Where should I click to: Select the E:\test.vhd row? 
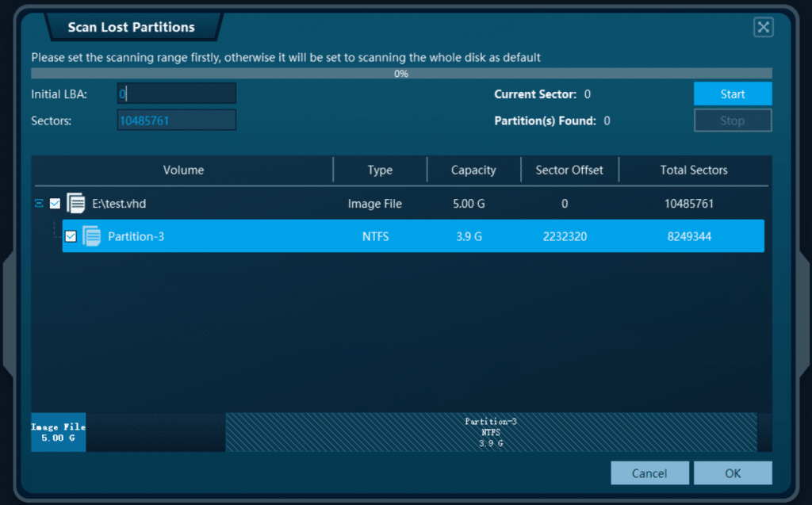(x=238, y=203)
